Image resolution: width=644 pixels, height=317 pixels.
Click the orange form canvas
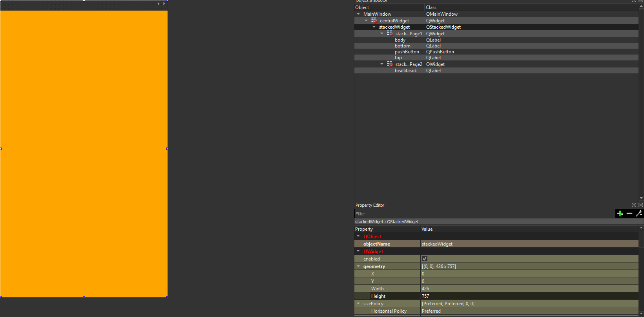(x=84, y=154)
